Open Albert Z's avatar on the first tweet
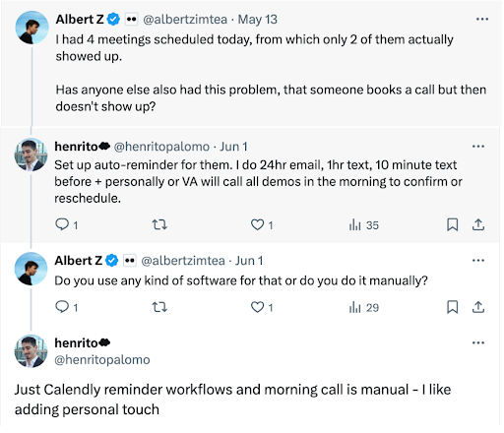504x433 pixels. pos(31,28)
